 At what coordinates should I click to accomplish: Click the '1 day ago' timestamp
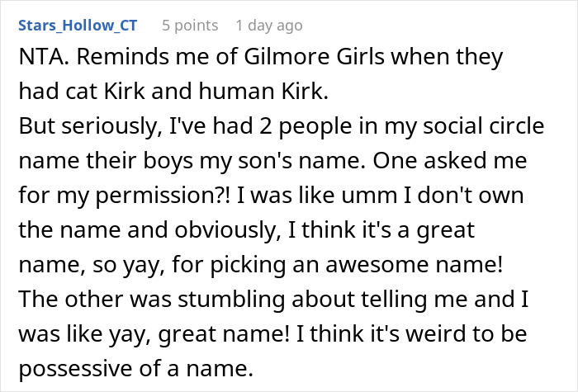[x=268, y=26]
